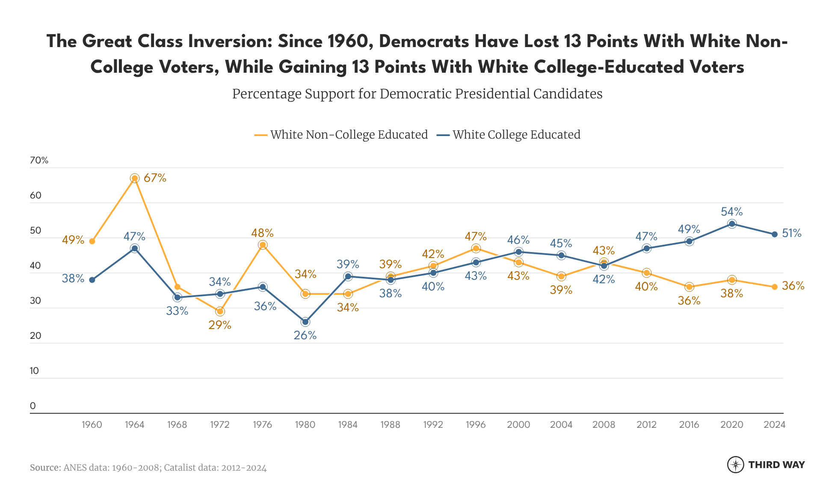Toggle the White College Educated legend entry
The width and height of the screenshot is (835, 504).
[516, 135]
